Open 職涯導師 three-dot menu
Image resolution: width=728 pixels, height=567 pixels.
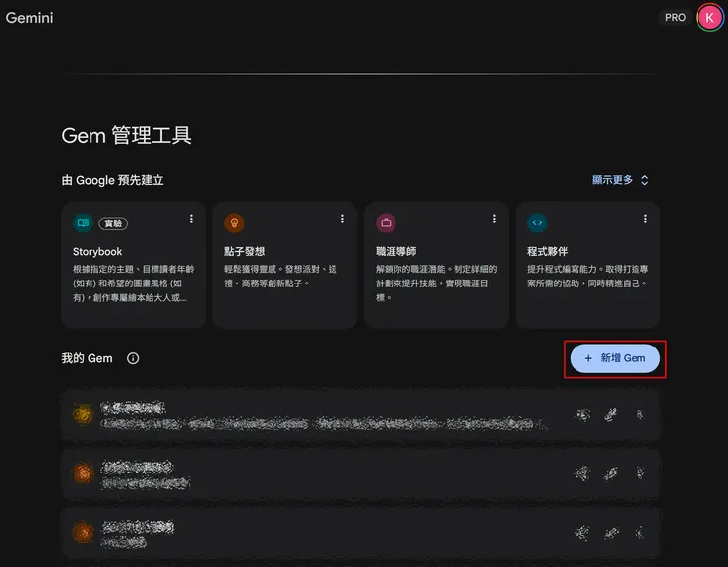click(x=494, y=219)
